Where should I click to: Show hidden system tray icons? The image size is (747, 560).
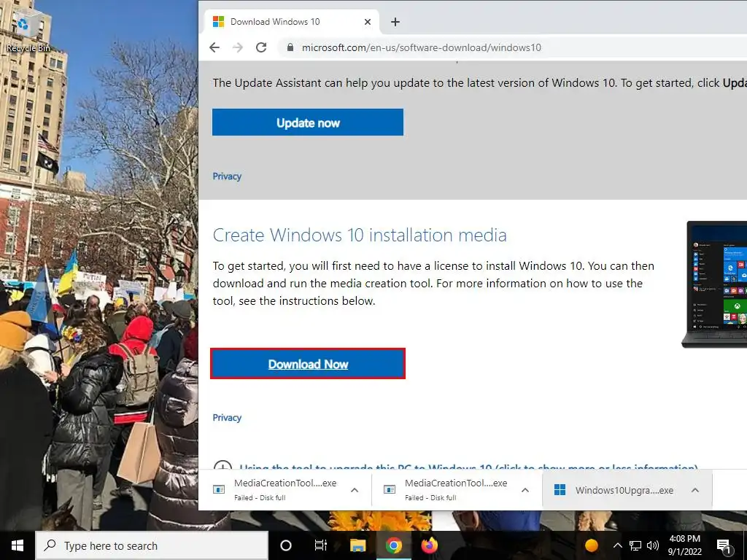click(617, 545)
